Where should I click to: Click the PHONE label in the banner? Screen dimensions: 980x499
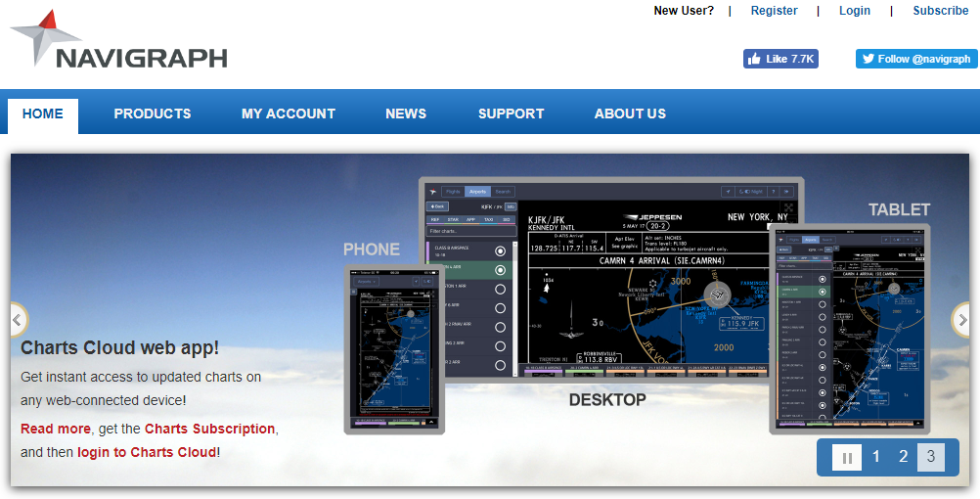[372, 249]
